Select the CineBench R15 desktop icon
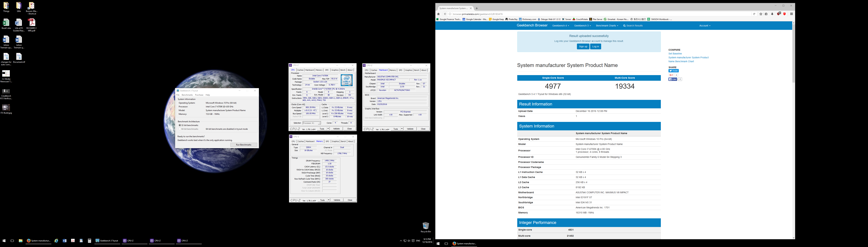The height and width of the screenshot is (247, 868). (x=6, y=94)
